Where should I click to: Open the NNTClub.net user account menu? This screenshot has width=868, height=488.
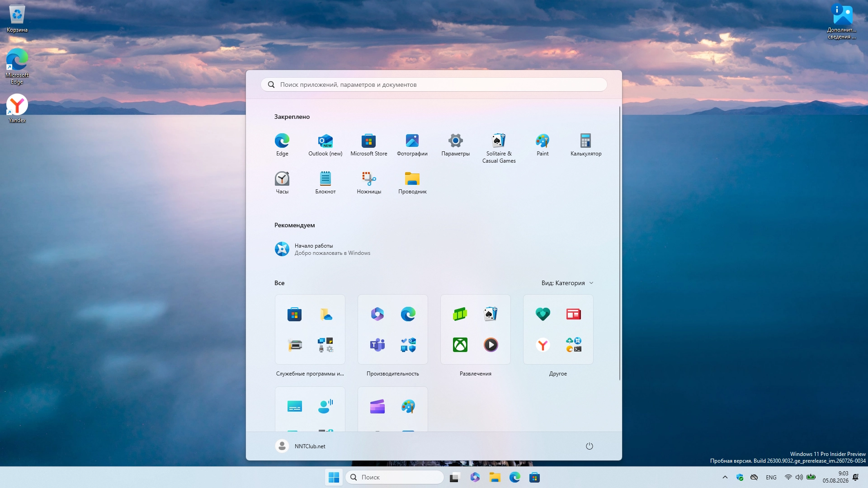301,446
